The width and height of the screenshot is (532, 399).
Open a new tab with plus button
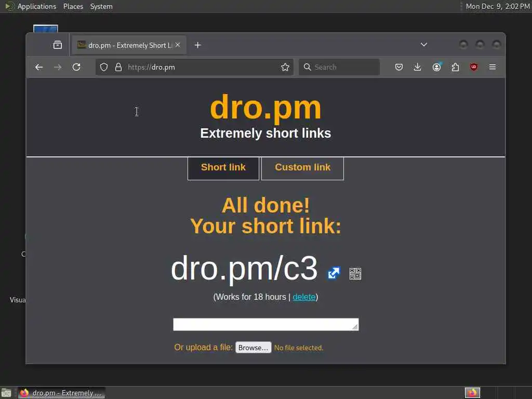coord(198,45)
